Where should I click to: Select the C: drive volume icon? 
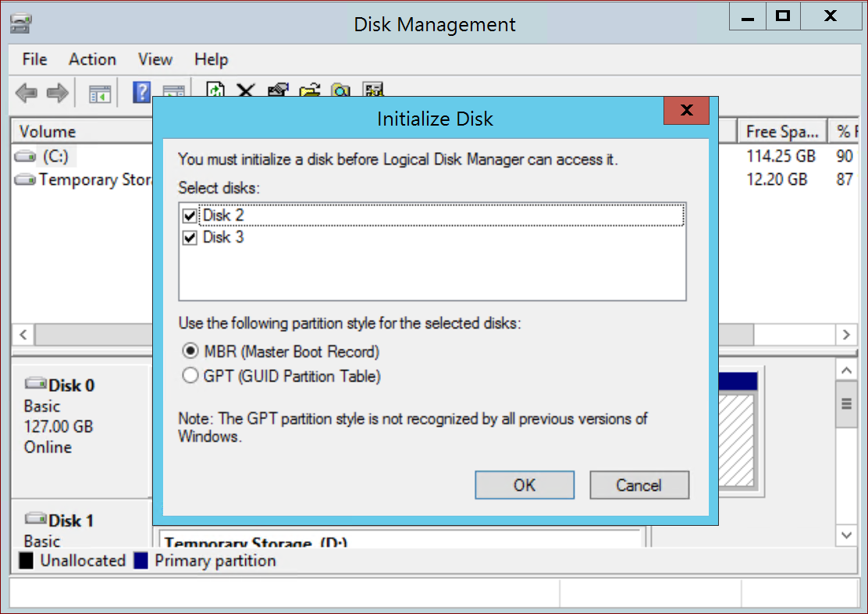click(26, 156)
